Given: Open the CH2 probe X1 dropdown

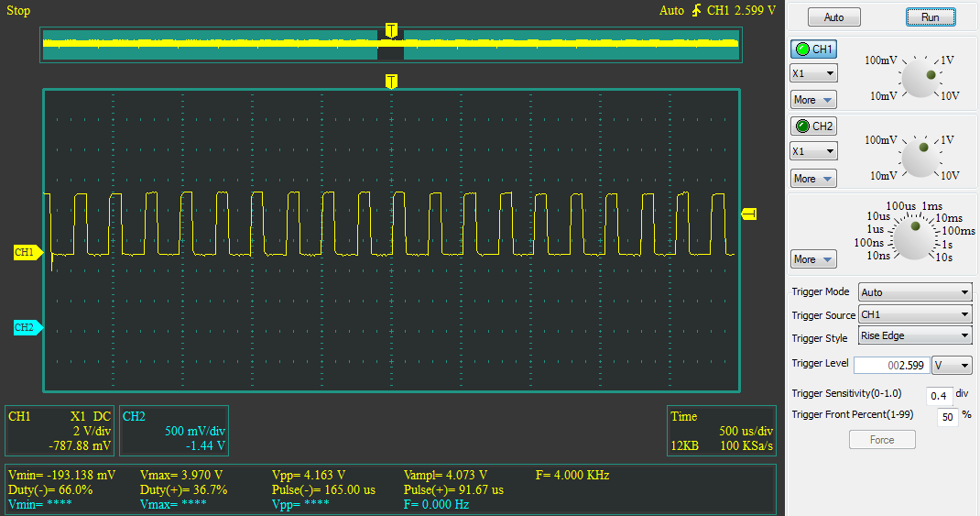Looking at the screenshot, I should click(x=813, y=151).
